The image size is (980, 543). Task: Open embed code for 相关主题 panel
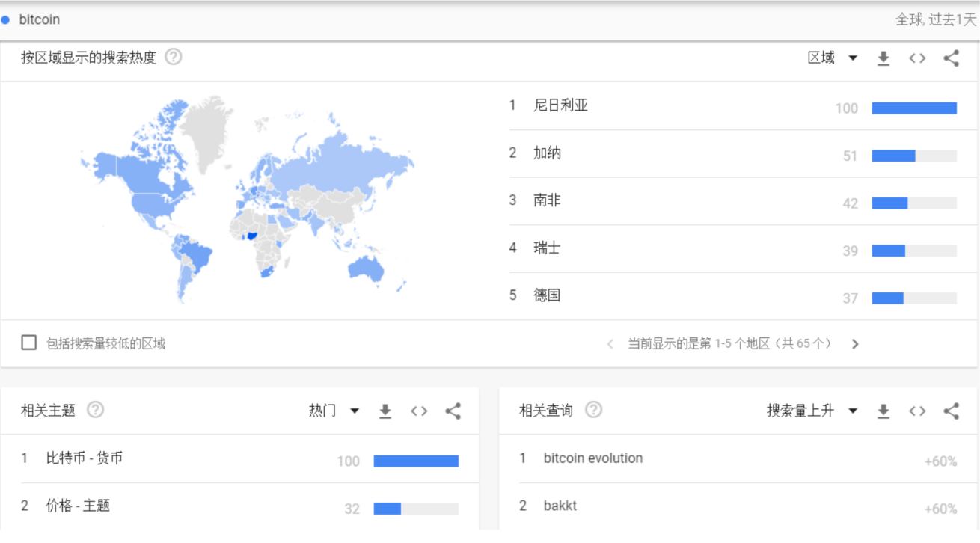pos(419,411)
